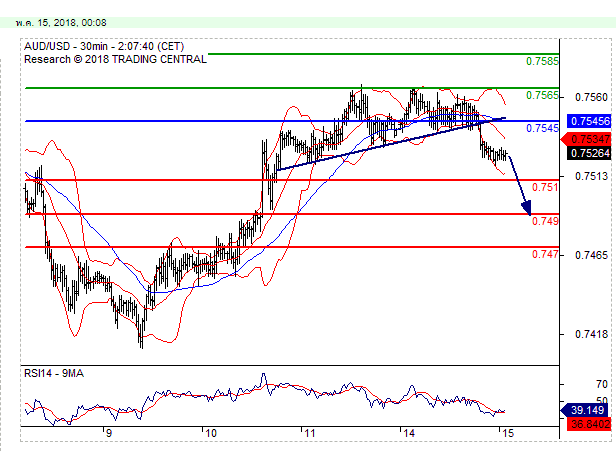Click the blue pivot label 0.7545

tap(542, 128)
